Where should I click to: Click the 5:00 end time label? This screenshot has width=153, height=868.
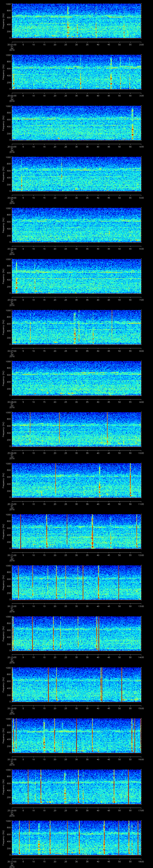click(x=141, y=198)
